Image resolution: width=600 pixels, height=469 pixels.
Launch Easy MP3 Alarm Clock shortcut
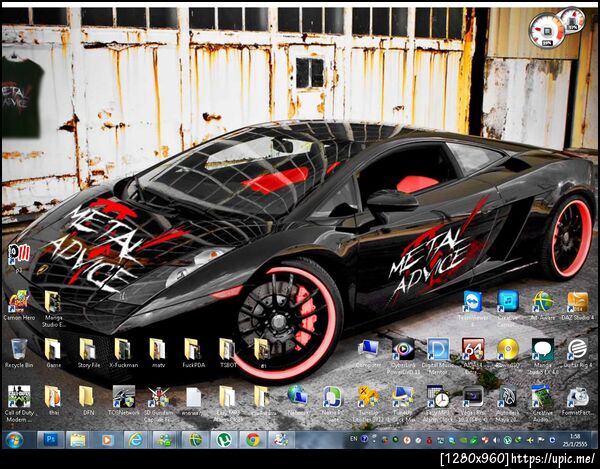438,404
